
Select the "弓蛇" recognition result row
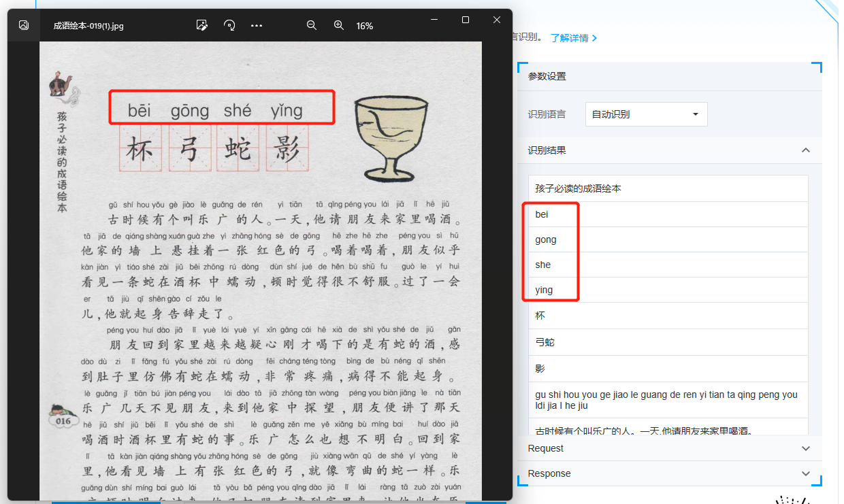667,342
